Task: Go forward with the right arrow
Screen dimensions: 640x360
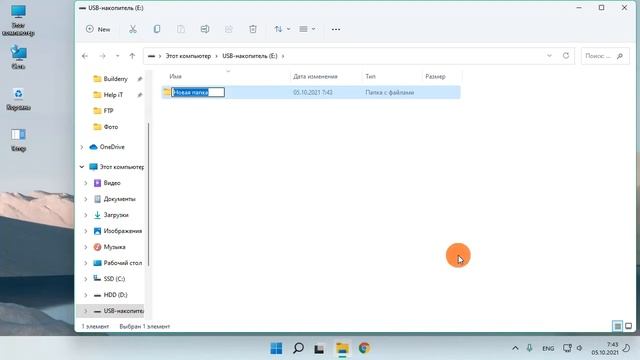Action: coord(102,56)
